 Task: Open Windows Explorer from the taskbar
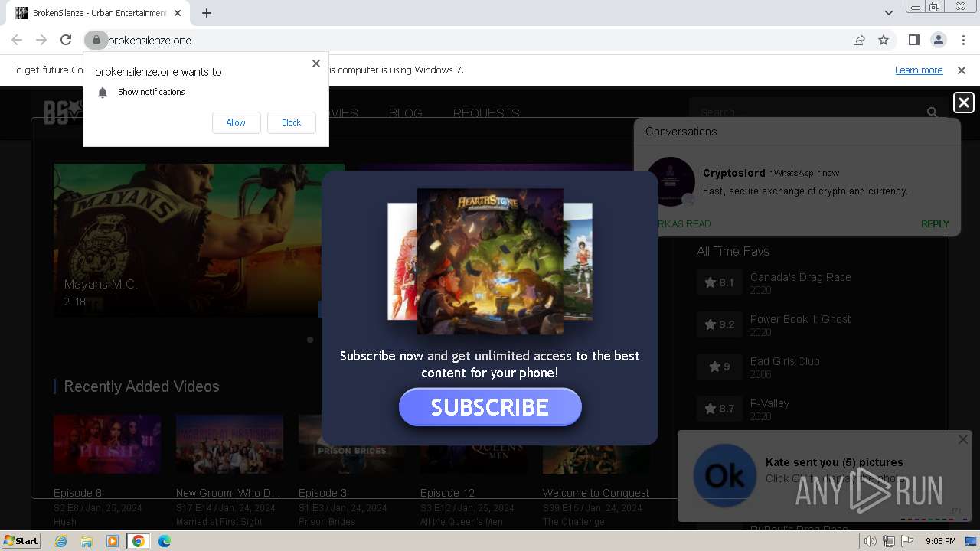click(87, 541)
